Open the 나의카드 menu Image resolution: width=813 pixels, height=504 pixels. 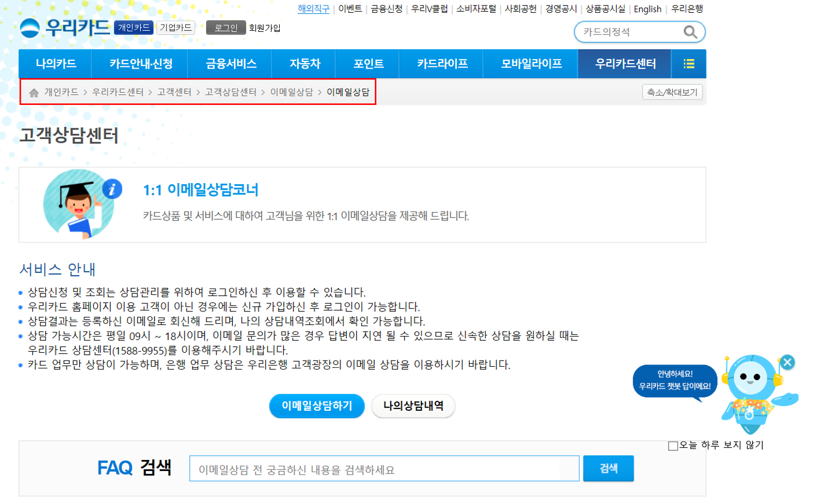(56, 64)
